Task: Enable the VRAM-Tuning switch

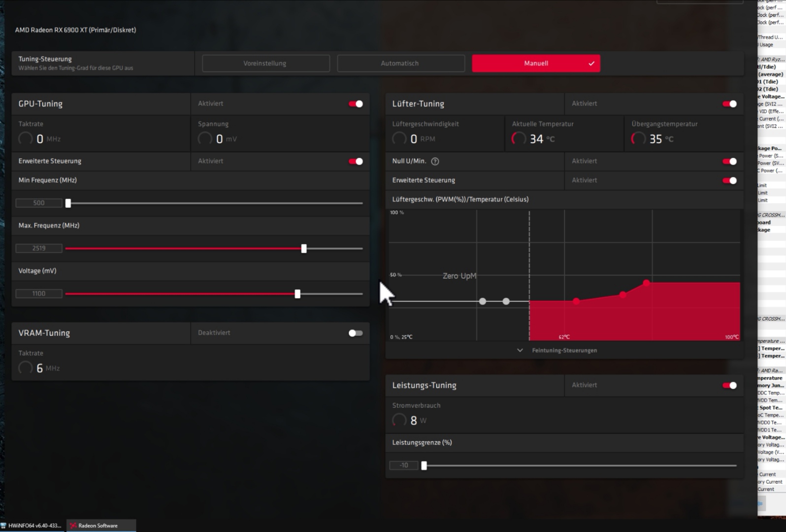Action: [356, 333]
